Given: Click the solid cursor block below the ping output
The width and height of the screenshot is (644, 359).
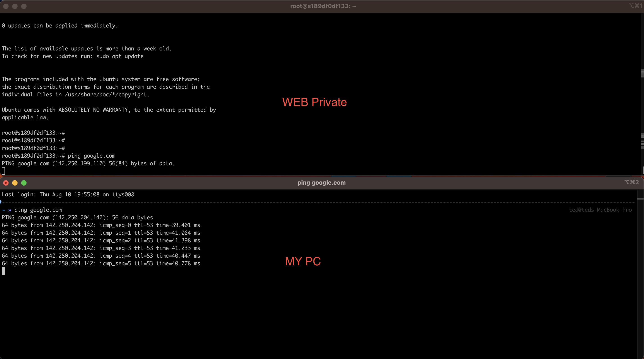Looking at the screenshot, I should point(3,271).
